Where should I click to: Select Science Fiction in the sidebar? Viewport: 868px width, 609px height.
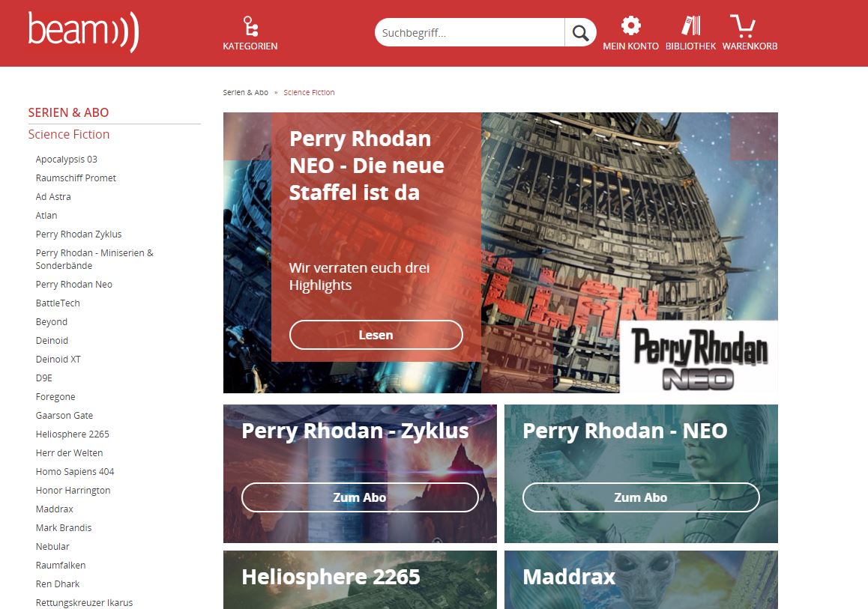(69, 134)
